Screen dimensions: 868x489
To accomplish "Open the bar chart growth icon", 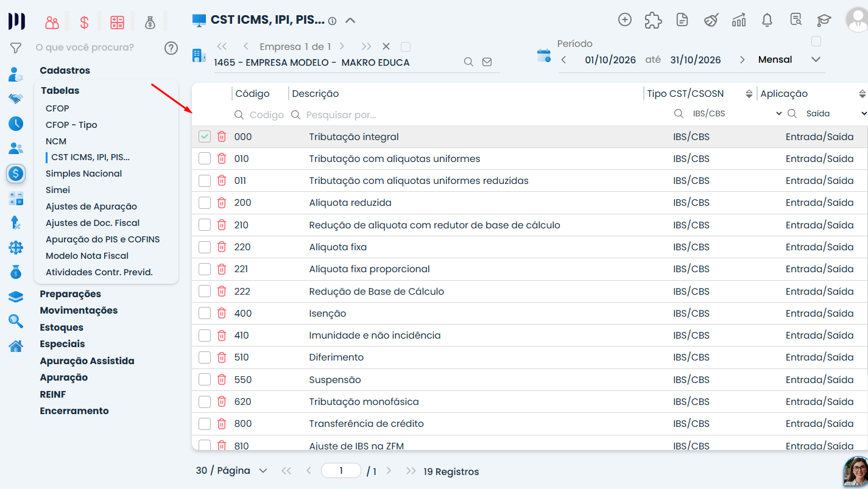I will [x=739, y=20].
